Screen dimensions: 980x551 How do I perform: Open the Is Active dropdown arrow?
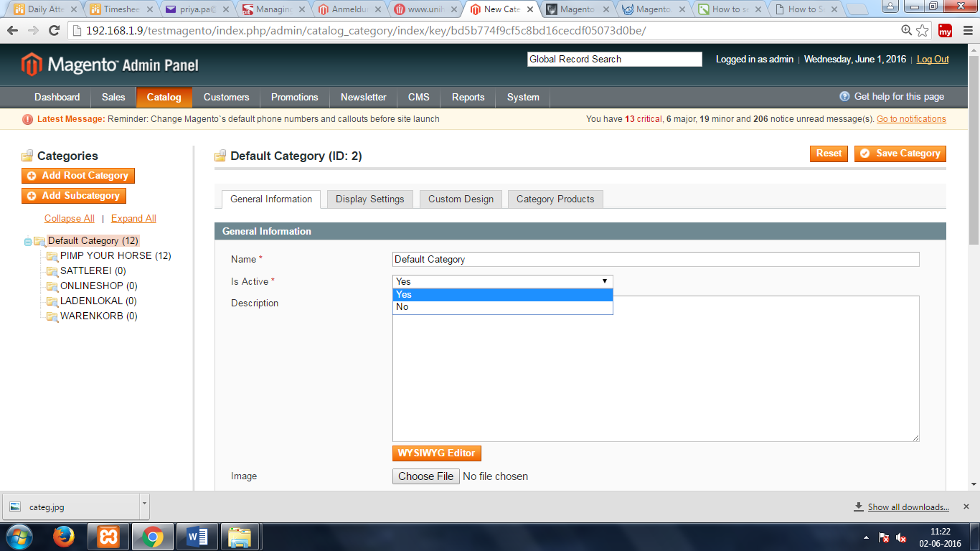605,281
